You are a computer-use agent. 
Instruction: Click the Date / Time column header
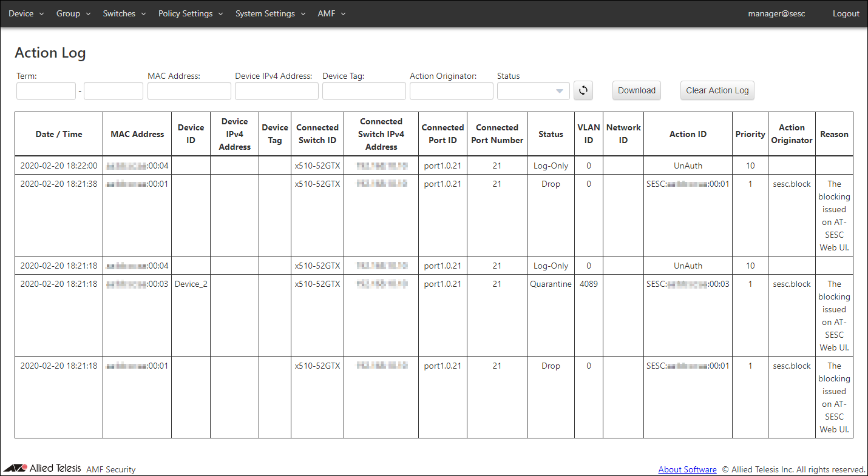[59, 134]
